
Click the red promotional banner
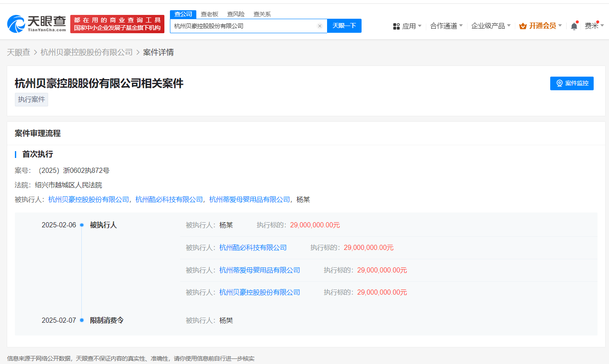coord(117,24)
